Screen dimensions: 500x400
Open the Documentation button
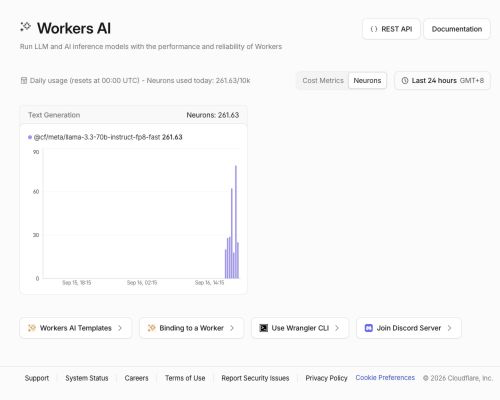pyautogui.click(x=457, y=29)
